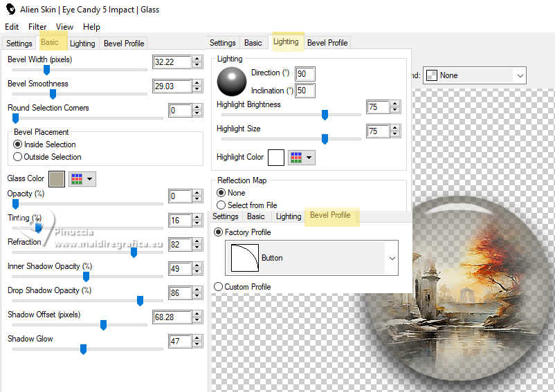Click the Drop Shadow Opacity spinner arrows
The width and height of the screenshot is (555, 392).
(x=197, y=293)
